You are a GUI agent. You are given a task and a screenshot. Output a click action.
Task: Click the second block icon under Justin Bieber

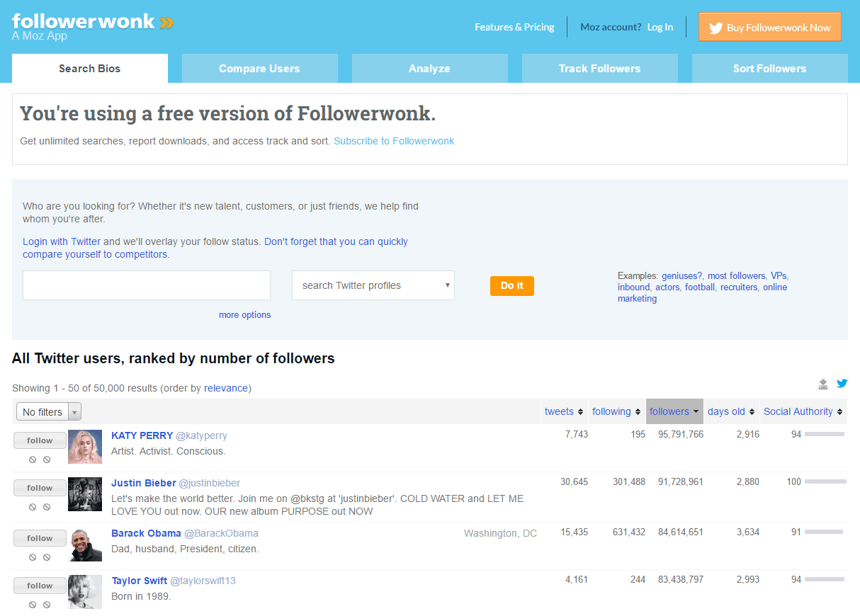click(47, 506)
